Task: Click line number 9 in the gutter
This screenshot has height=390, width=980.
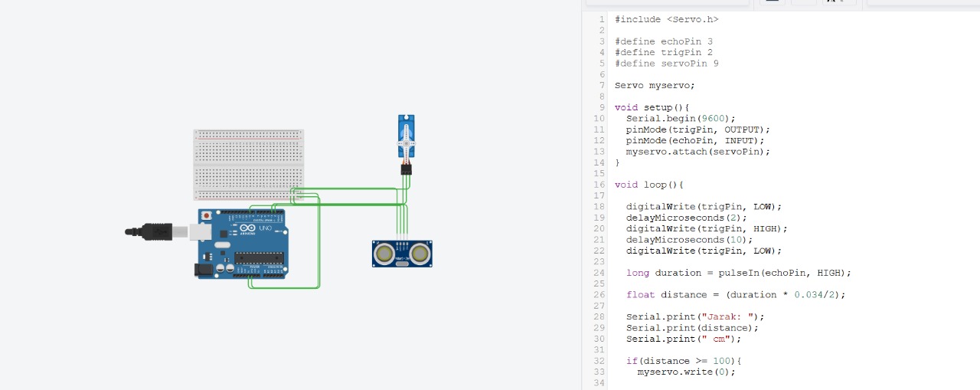Action: [602, 107]
